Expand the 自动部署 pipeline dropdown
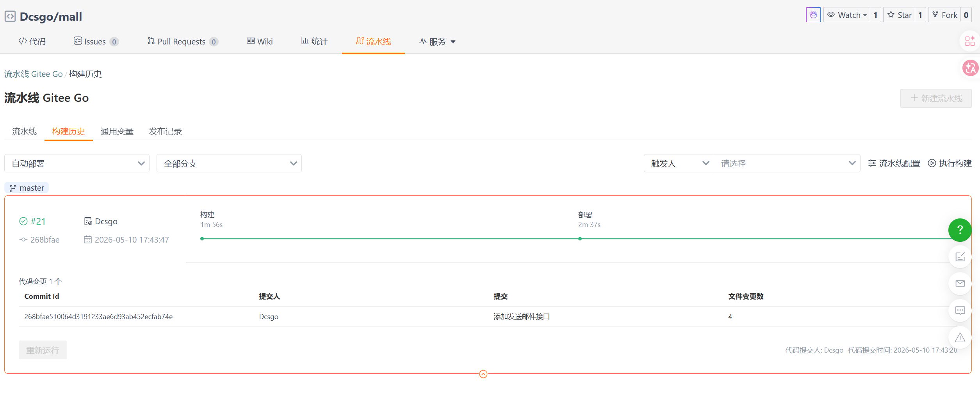This screenshot has width=980, height=399. (x=77, y=163)
